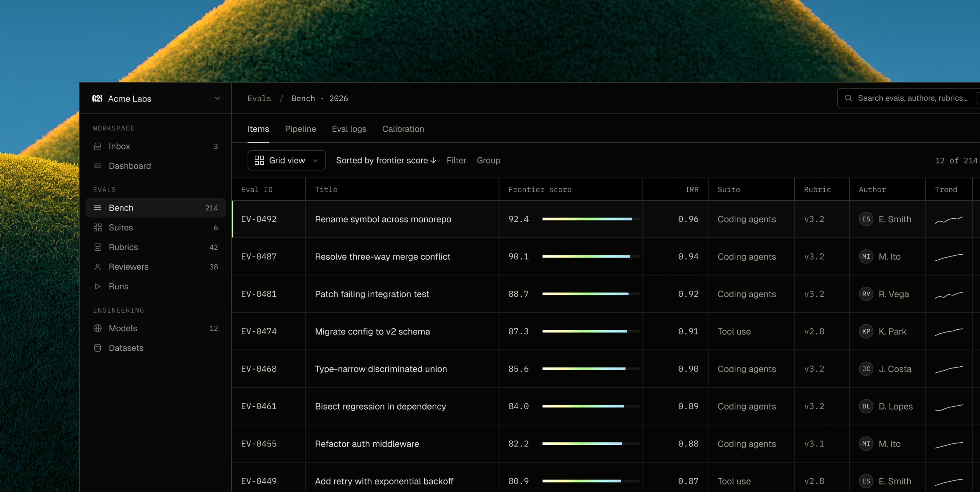Click the Acme Labs logo icon
980x492 pixels.
(x=97, y=98)
